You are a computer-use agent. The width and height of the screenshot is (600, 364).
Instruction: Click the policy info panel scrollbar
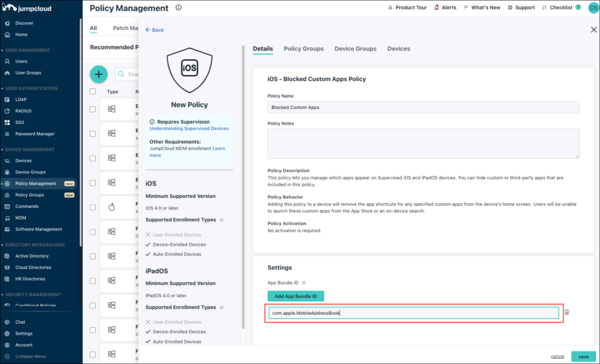[x=243, y=187]
